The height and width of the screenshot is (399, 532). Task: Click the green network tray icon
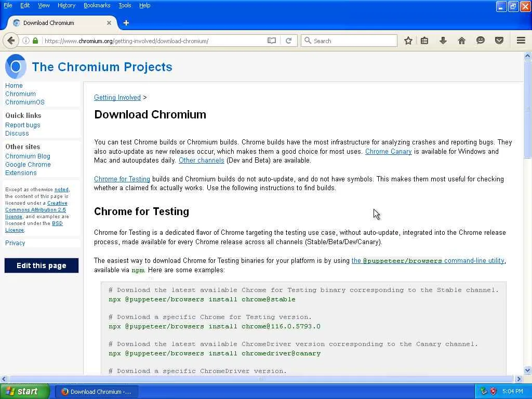pyautogui.click(x=484, y=391)
